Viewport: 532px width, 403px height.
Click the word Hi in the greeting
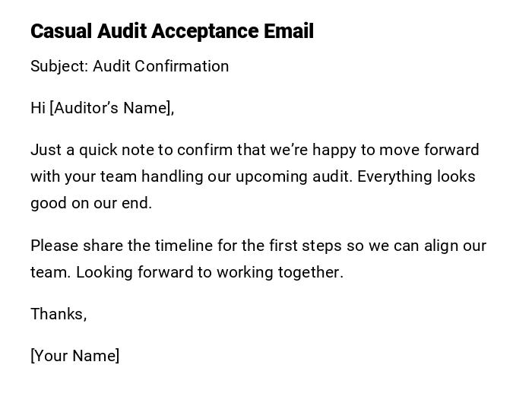tap(38, 108)
